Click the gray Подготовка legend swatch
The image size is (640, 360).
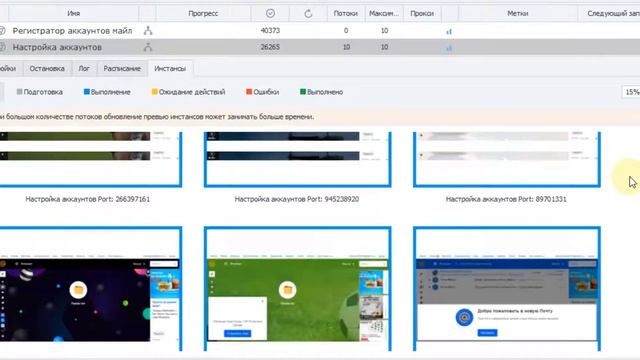pos(19,92)
